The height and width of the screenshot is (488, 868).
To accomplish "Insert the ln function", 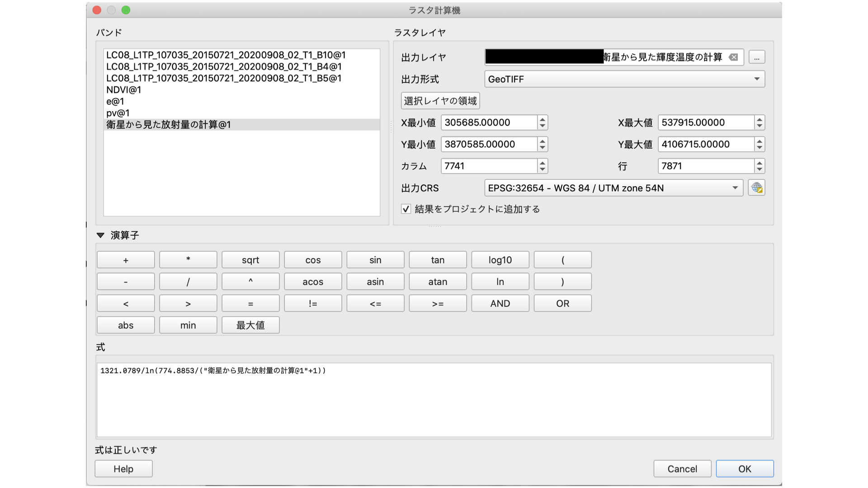I will pos(500,282).
